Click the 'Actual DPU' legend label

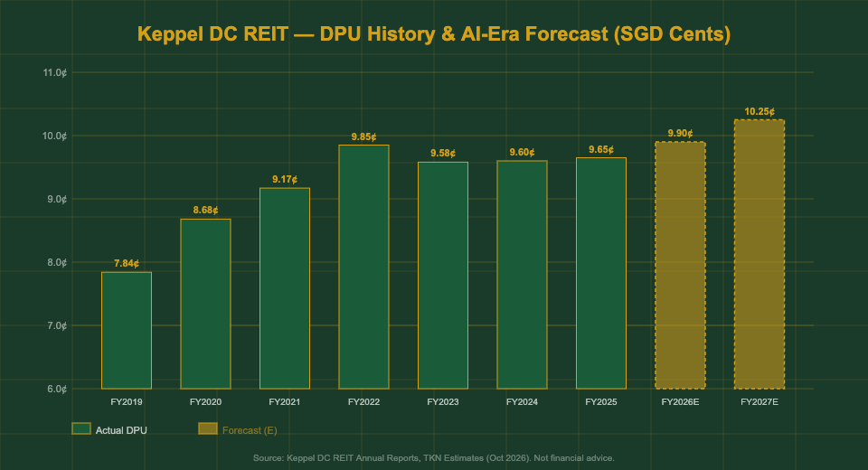tap(121, 430)
